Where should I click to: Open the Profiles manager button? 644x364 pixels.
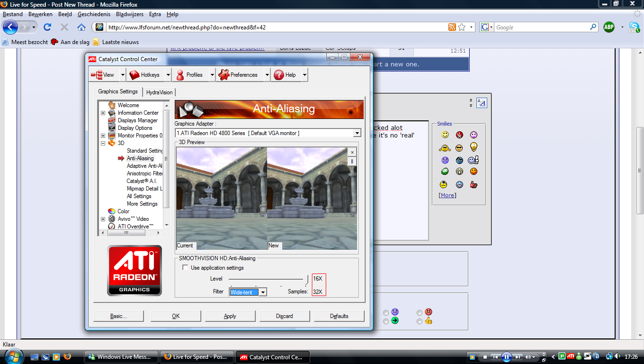click(189, 75)
